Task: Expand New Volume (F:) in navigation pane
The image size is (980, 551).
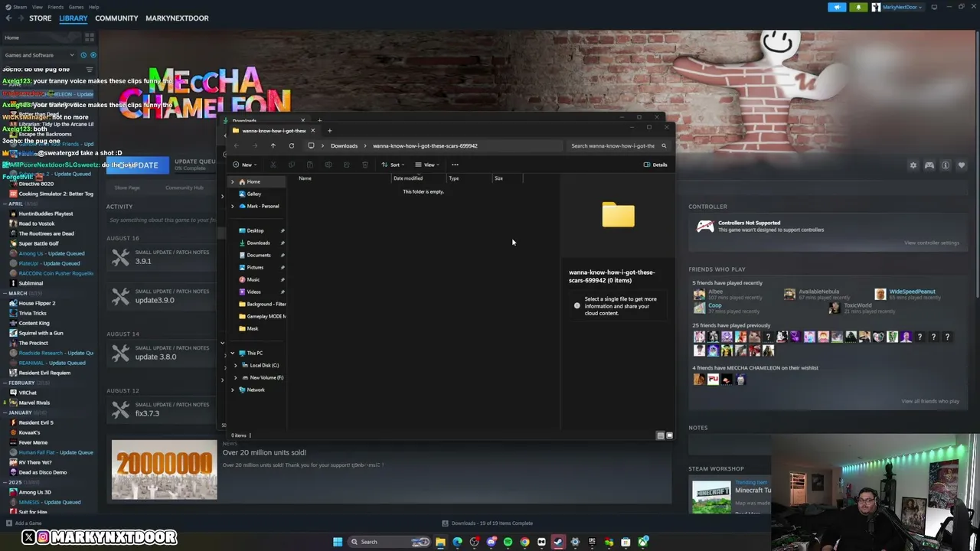Action: [x=236, y=377]
